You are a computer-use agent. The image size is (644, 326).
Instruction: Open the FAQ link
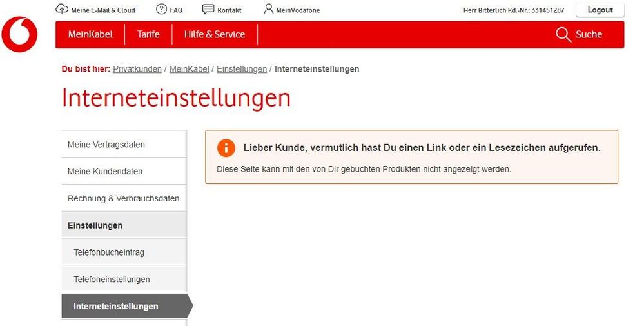pyautogui.click(x=176, y=10)
